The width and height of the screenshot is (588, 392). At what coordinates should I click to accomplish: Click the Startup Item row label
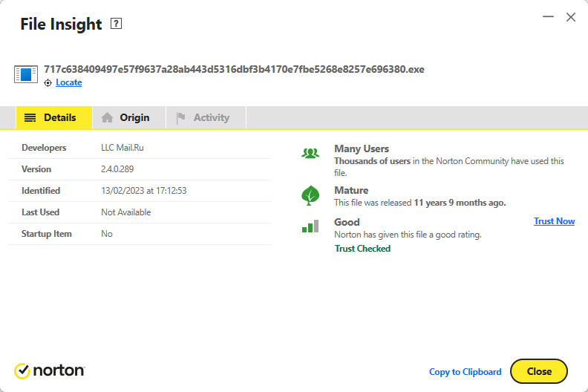click(47, 234)
